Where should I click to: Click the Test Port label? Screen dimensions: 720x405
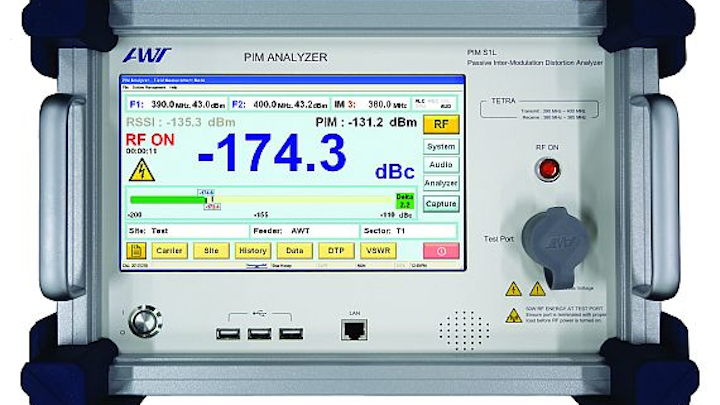[499, 239]
